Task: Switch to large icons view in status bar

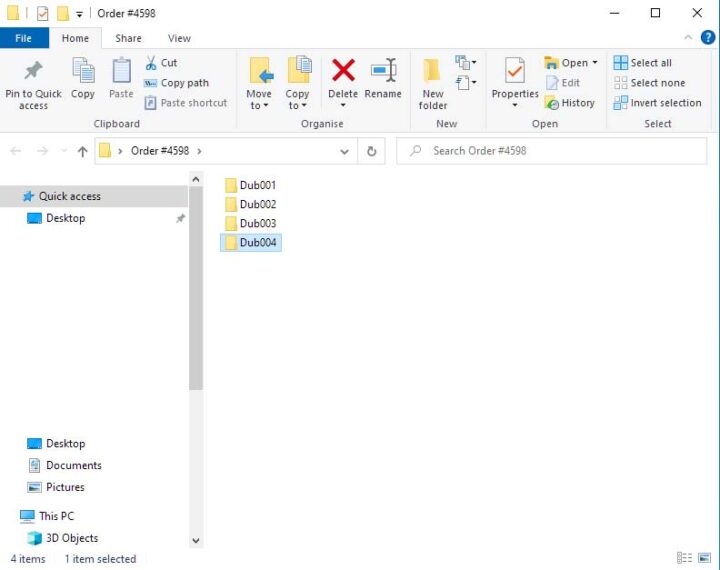Action: coord(704,558)
